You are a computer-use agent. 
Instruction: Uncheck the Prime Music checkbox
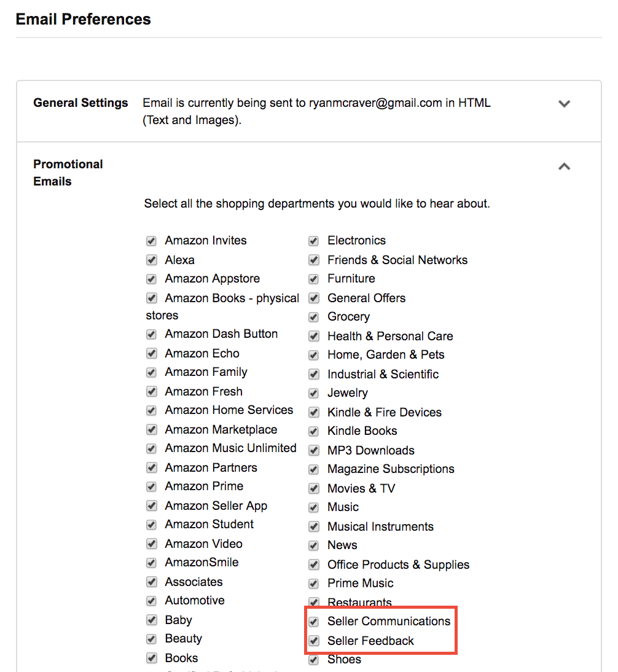(x=314, y=584)
